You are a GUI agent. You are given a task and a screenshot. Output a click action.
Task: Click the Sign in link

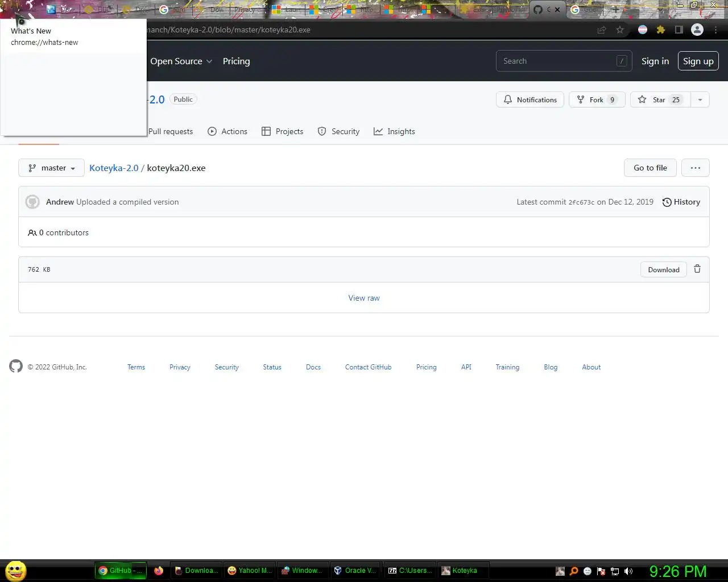[x=655, y=61]
